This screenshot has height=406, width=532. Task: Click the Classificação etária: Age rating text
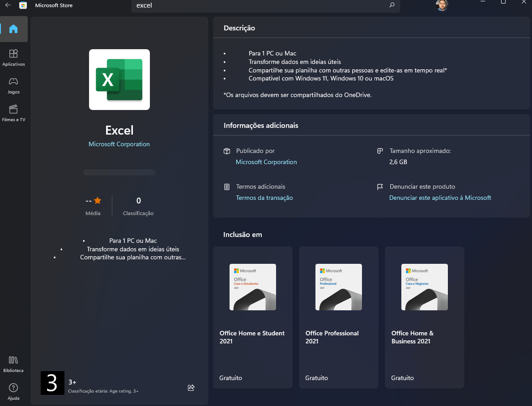coord(103,391)
